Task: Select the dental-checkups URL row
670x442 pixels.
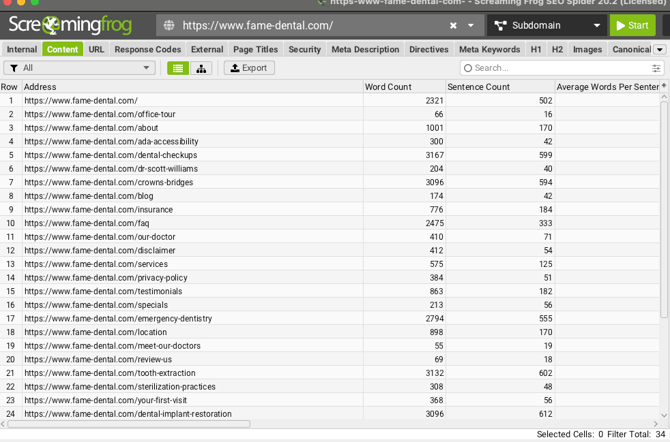Action: pyautogui.click(x=329, y=155)
